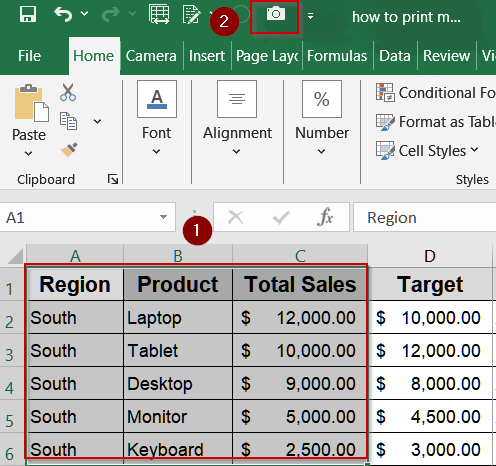The width and height of the screenshot is (496, 466).
Task: Click the 4,500.00 Target cell
Action: coord(430,416)
